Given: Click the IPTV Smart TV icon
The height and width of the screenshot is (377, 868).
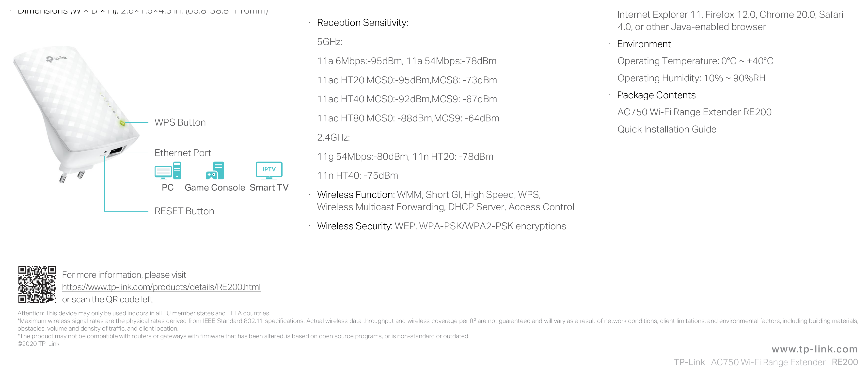Looking at the screenshot, I should (269, 170).
